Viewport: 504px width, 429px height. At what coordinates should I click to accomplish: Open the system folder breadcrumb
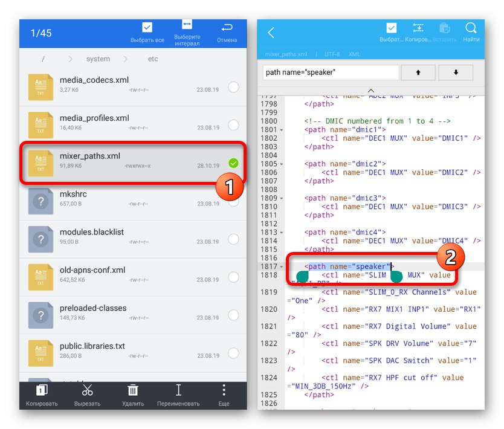[98, 59]
